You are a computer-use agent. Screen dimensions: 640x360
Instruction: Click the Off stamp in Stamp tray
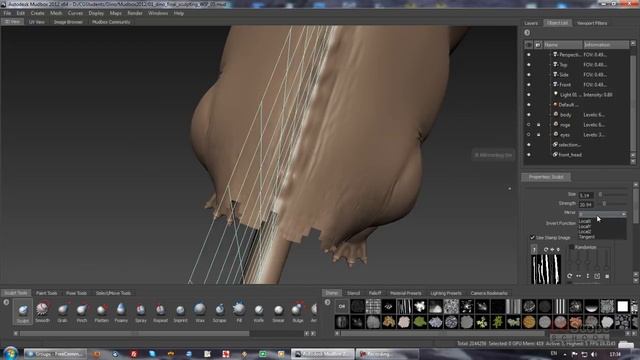[x=342, y=306]
